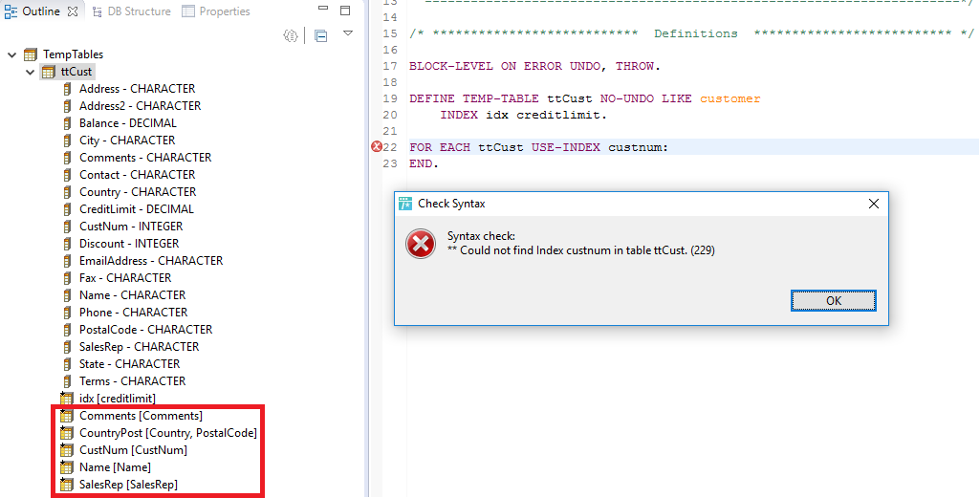This screenshot has width=980, height=498.
Task: Click 'BLOCK-LEVEL ON ERROR UNDO, THROW.' line
Action: click(535, 66)
